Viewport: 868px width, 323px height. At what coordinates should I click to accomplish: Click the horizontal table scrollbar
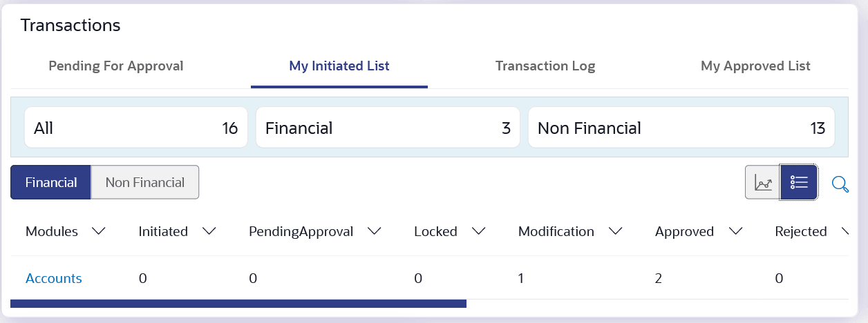(x=238, y=303)
